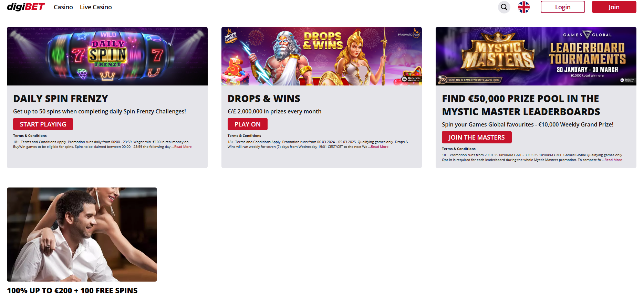The width and height of the screenshot is (644, 294).
Task: Click the search magnifier icon
Action: [504, 7]
